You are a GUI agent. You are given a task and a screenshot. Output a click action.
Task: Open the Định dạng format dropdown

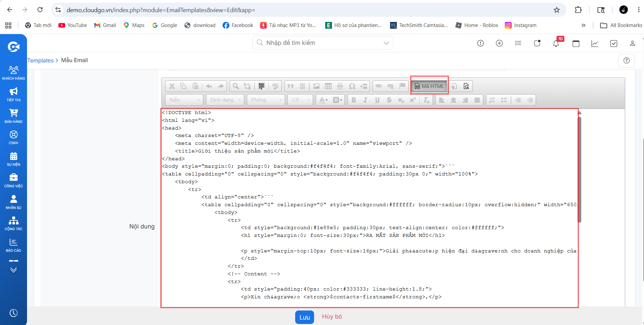pyautogui.click(x=225, y=100)
